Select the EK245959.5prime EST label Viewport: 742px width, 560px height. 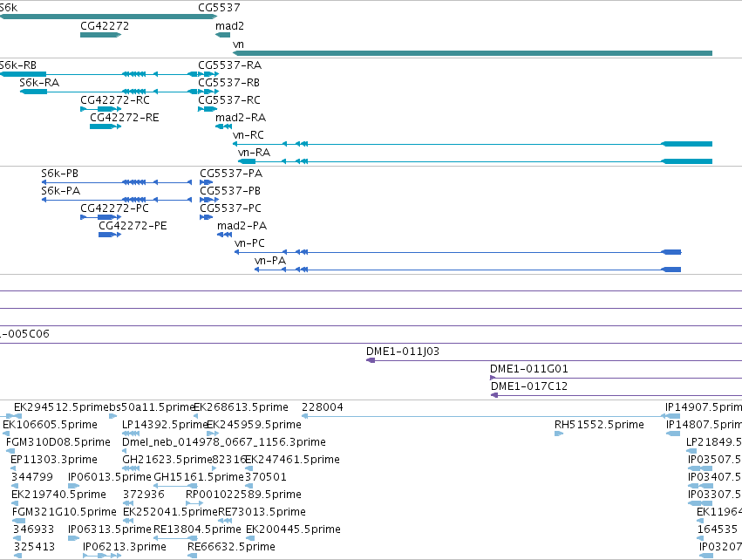coord(254,425)
